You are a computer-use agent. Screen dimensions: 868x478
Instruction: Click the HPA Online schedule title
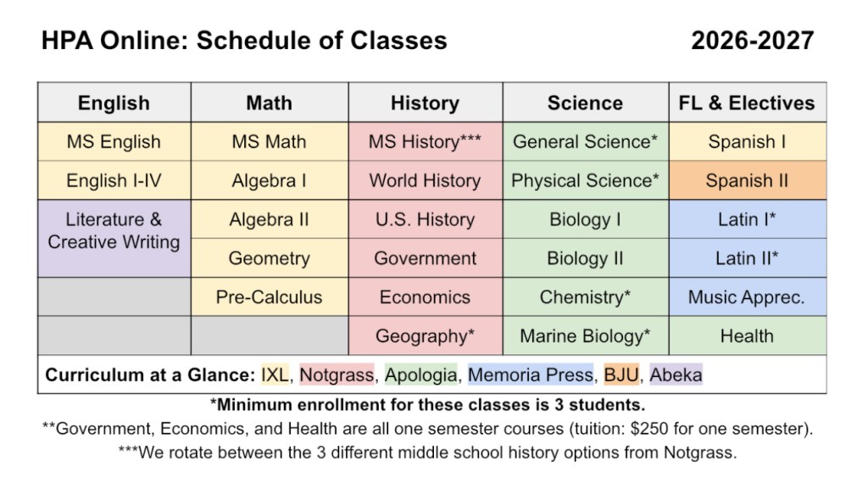click(244, 40)
